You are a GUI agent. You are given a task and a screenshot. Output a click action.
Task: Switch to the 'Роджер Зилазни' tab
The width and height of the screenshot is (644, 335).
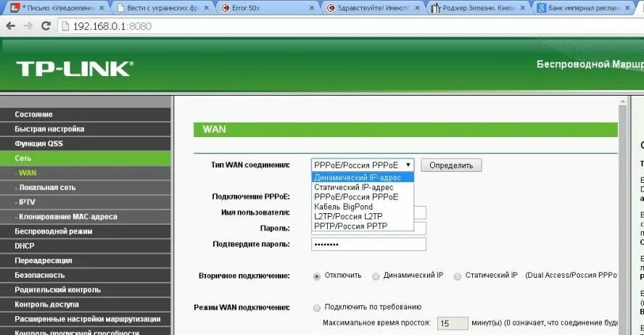point(477,8)
